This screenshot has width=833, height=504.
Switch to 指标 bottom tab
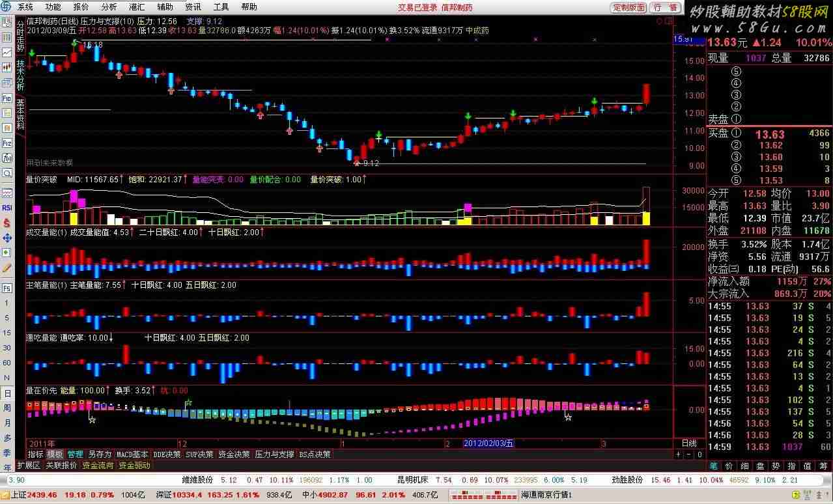35,455
